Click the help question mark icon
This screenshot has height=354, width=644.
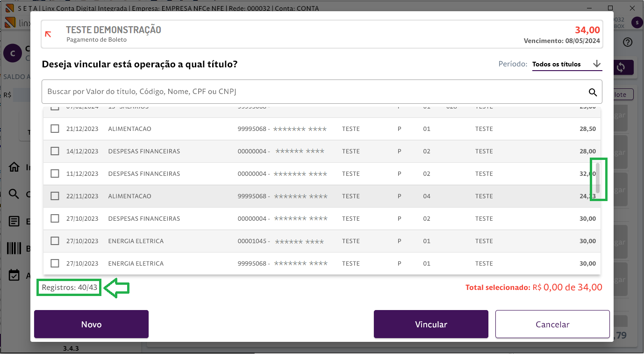[628, 43]
